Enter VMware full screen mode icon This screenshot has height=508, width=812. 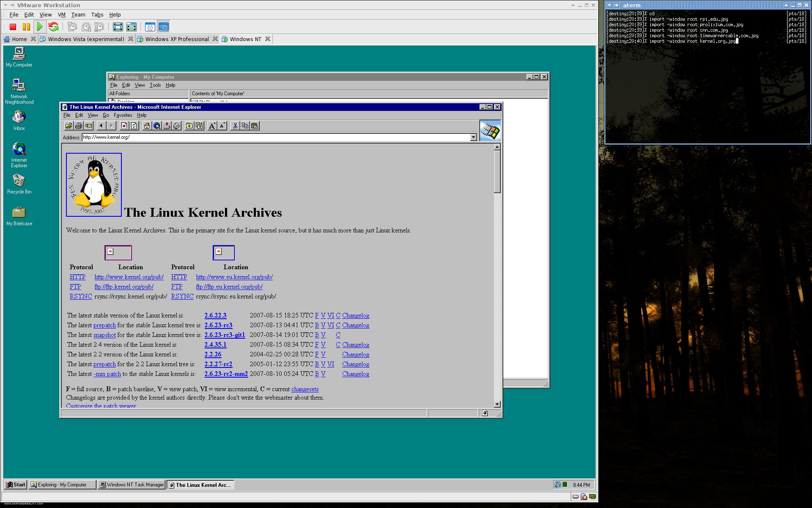[118, 27]
